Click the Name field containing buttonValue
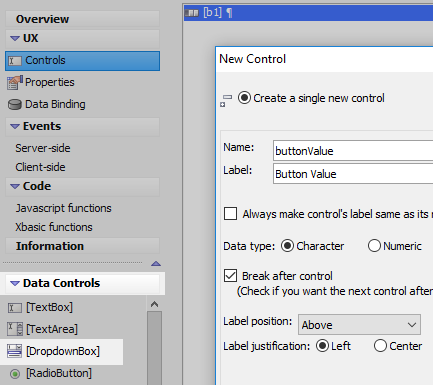Viewport: 433px width, 385px height. (x=353, y=151)
